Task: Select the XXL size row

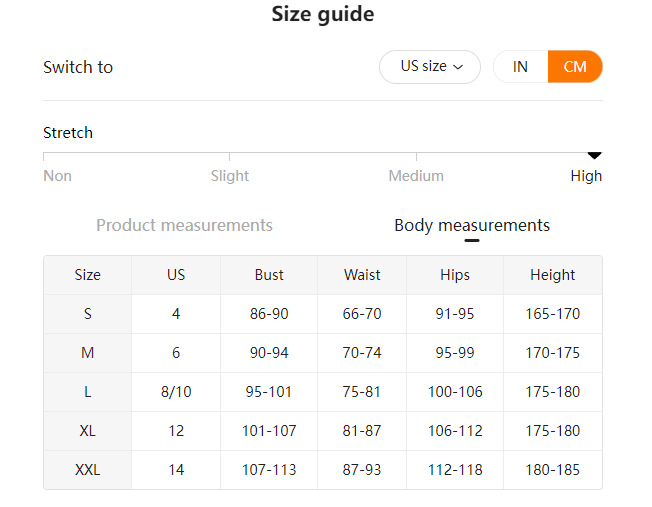Action: pos(88,470)
